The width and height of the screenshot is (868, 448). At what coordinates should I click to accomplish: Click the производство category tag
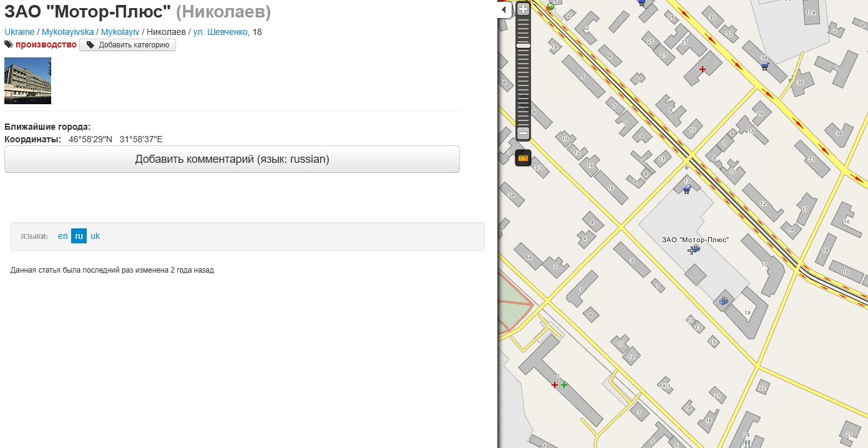46,45
